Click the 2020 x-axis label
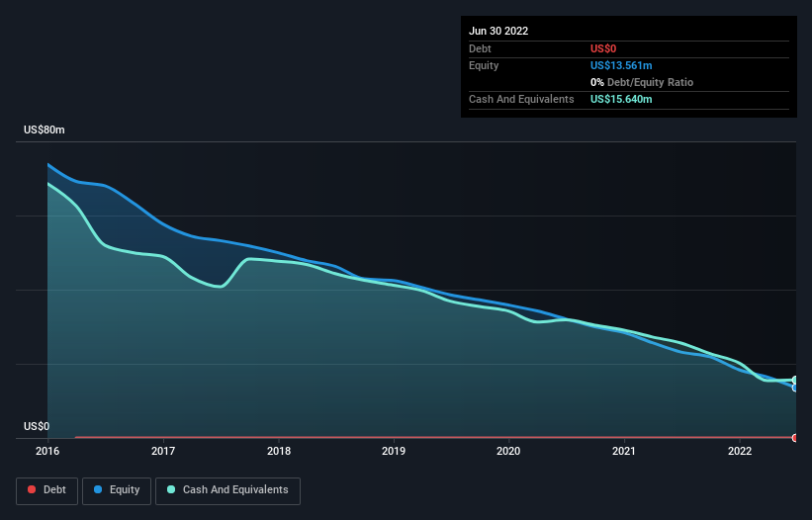This screenshot has width=812, height=520. [x=508, y=451]
